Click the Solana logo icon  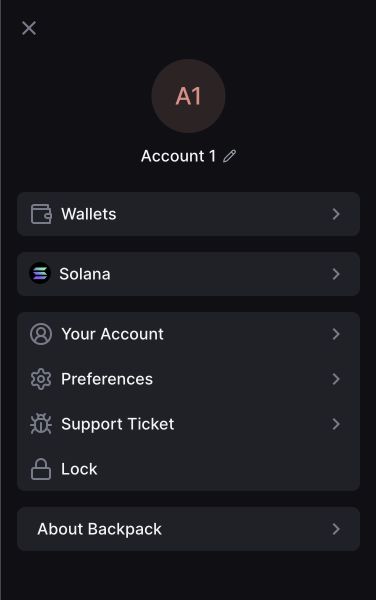pyautogui.click(x=40, y=274)
